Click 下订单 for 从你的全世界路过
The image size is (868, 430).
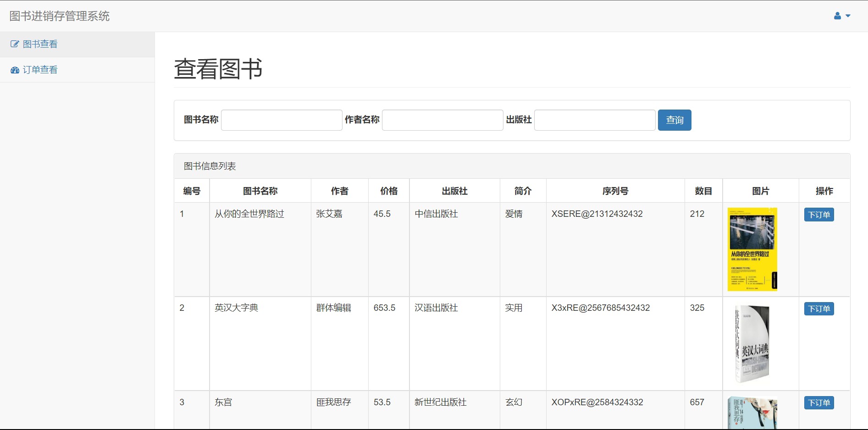(819, 215)
